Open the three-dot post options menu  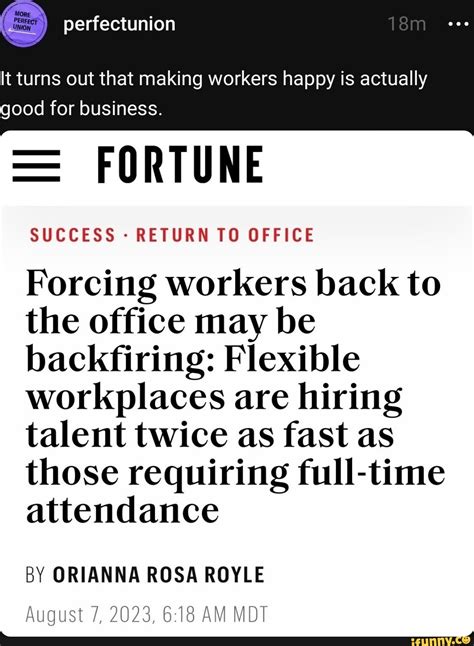point(458,24)
